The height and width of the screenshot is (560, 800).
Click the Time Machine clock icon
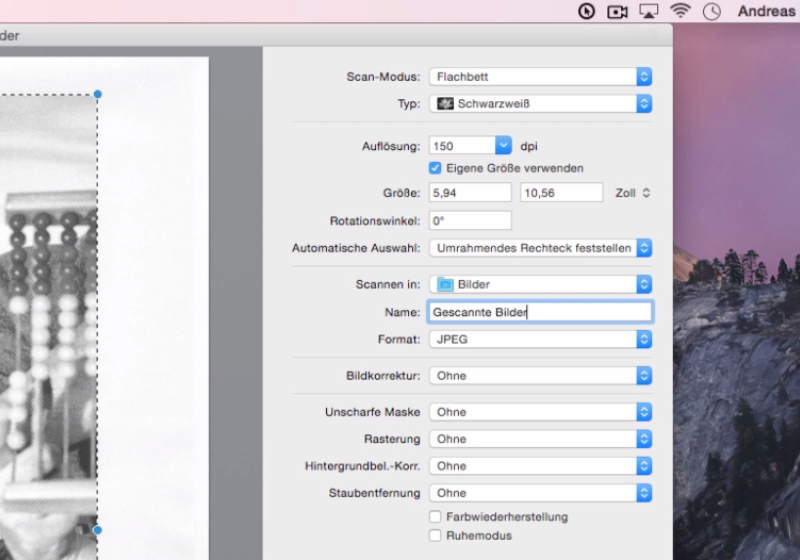[712, 11]
